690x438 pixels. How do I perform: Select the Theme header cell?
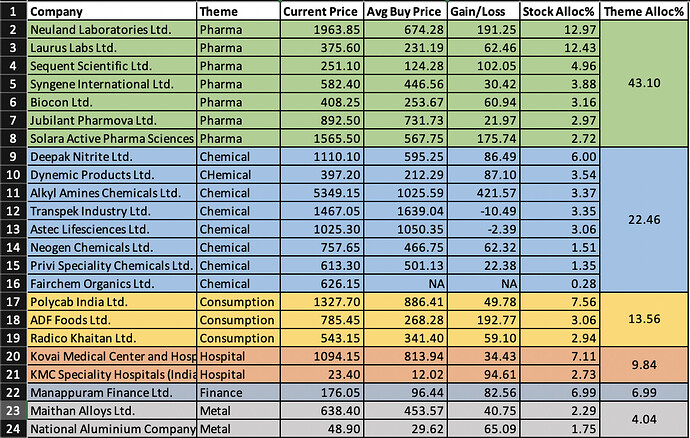(x=236, y=11)
